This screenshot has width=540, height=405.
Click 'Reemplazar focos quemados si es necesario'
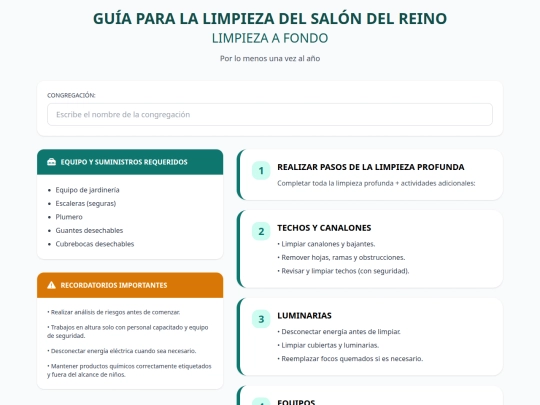tap(350, 359)
